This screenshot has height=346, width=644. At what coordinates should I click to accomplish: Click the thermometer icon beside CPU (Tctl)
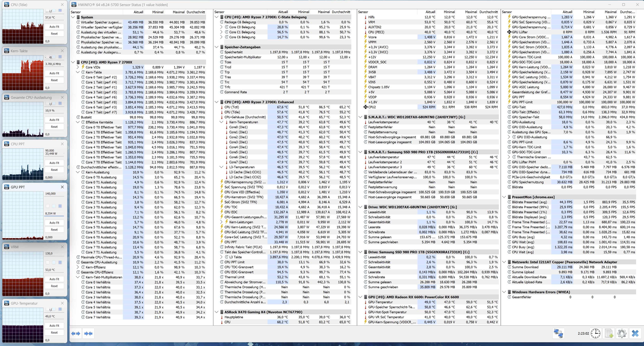click(222, 107)
